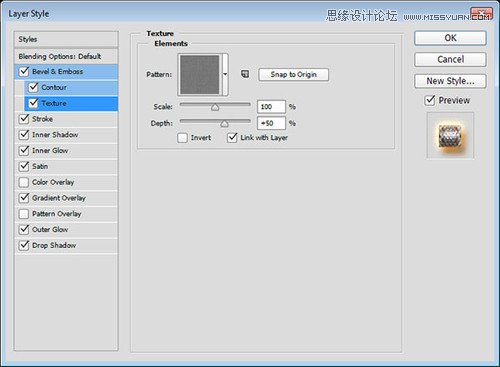500x367 pixels.
Task: Toggle the Inner Glow checkbox
Action: point(24,150)
